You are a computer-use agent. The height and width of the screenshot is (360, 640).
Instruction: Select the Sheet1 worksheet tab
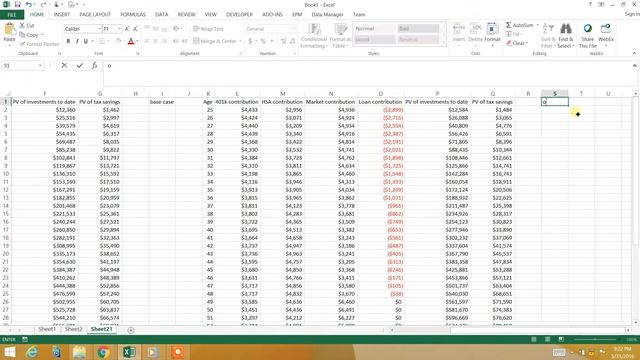47,329
